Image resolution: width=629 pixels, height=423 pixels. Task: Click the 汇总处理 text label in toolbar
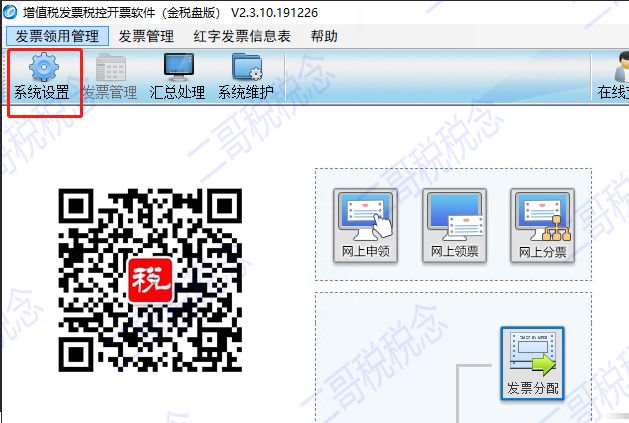(x=178, y=93)
